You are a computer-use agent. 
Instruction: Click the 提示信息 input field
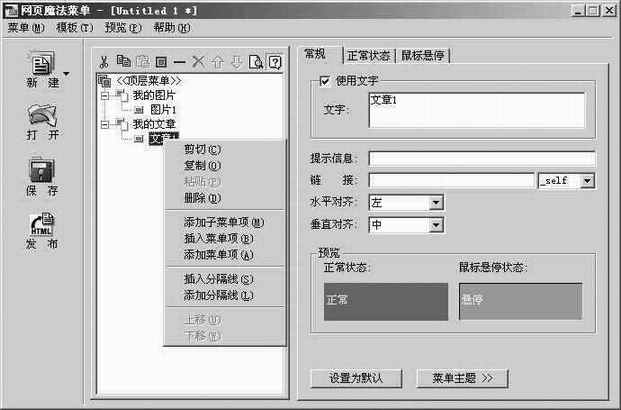pos(482,158)
